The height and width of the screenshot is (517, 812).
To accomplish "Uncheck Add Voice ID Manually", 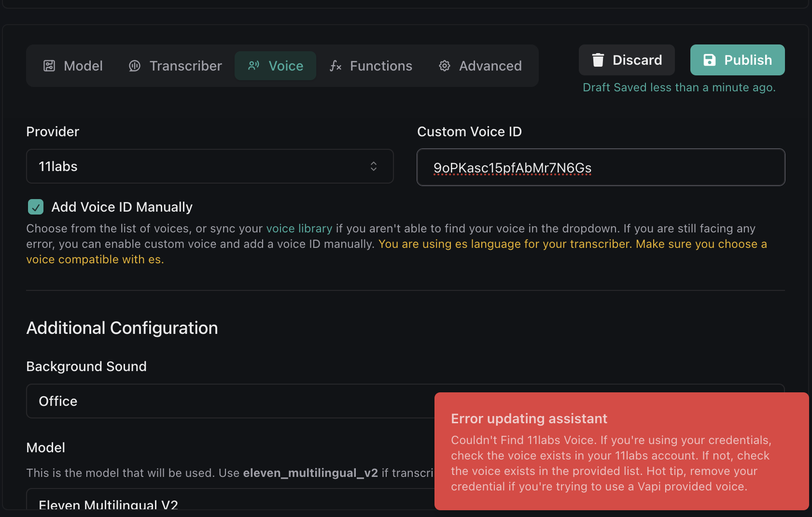I will click(x=35, y=207).
